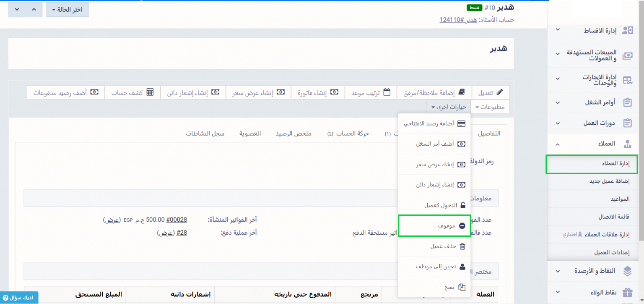Click the copy icon for نسخ
This screenshot has width=644, height=304.
coord(462,287)
